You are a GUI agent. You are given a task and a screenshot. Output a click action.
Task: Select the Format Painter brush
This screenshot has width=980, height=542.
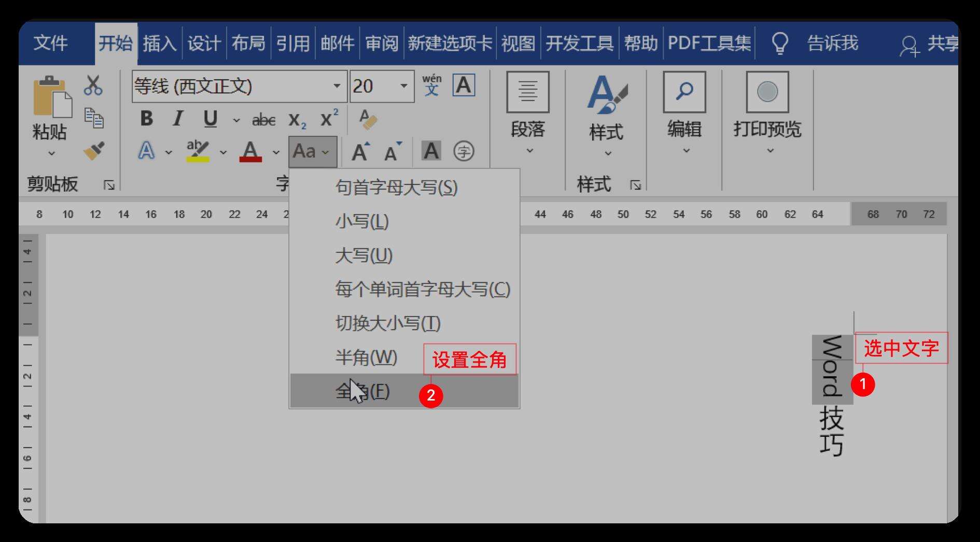(x=94, y=151)
